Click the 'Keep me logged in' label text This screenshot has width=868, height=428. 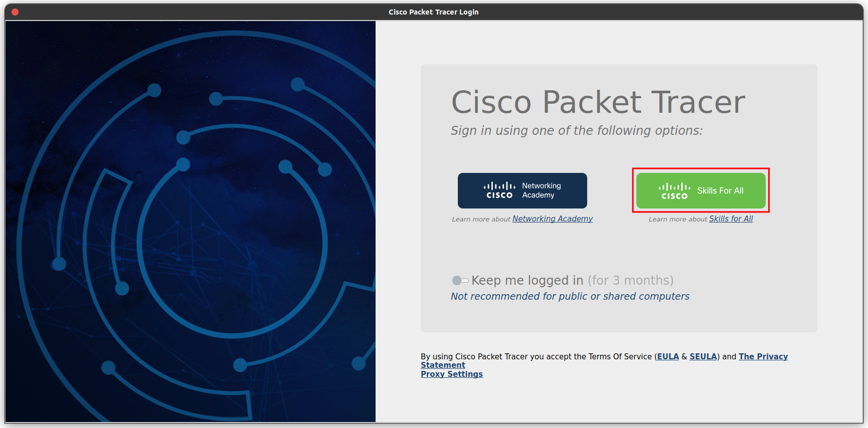pos(527,280)
